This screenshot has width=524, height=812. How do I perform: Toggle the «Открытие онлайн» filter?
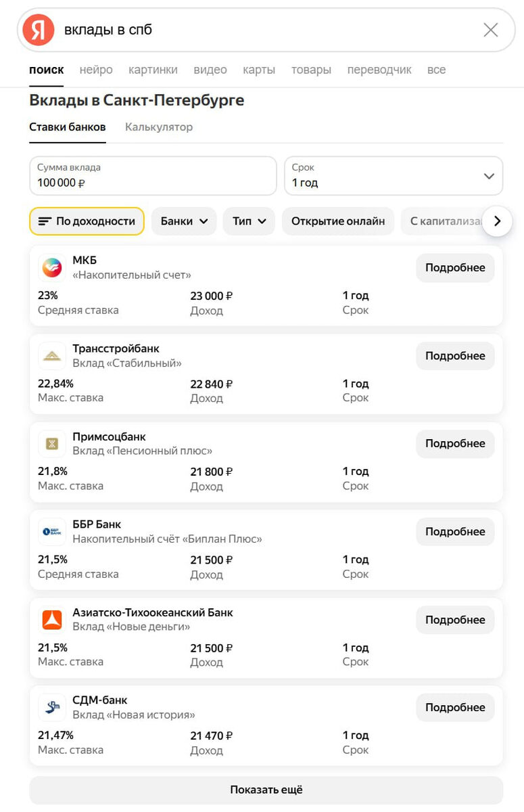tap(338, 221)
